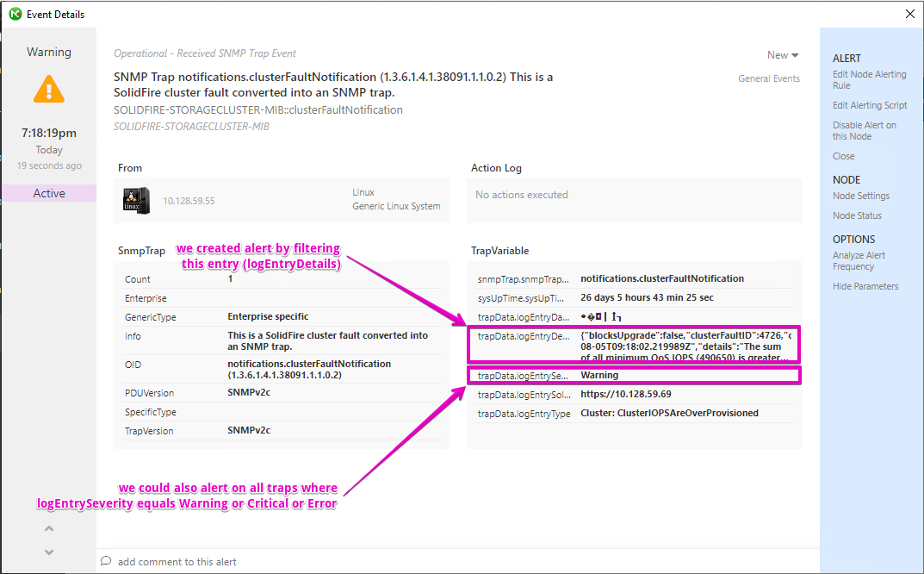Click the https://10.128.59.69 value
Viewport: 924px width, 574px height.
coord(626,394)
